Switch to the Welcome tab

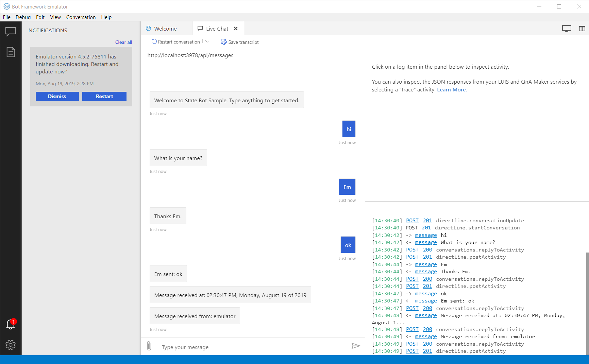[x=165, y=29]
